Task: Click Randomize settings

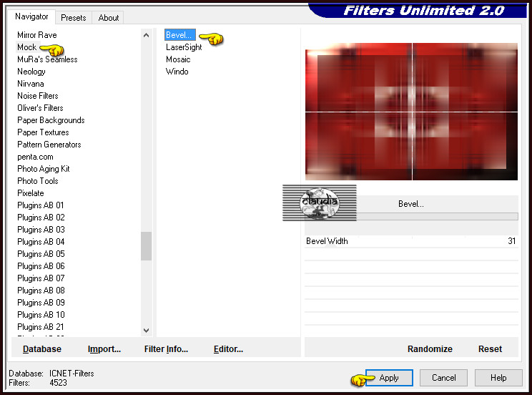Action: click(x=430, y=349)
